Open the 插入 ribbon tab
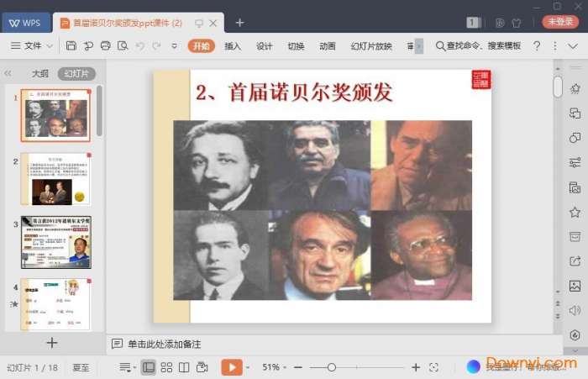The image size is (588, 379). (x=233, y=45)
